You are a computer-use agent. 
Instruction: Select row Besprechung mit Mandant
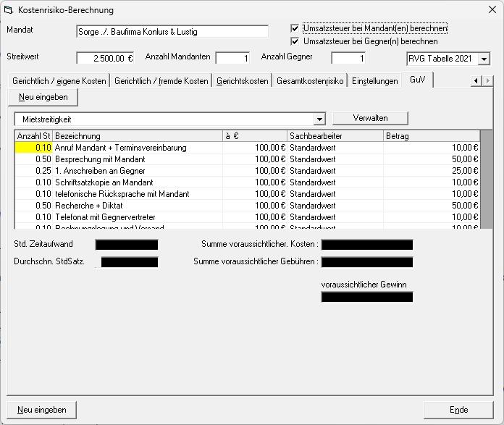248,159
